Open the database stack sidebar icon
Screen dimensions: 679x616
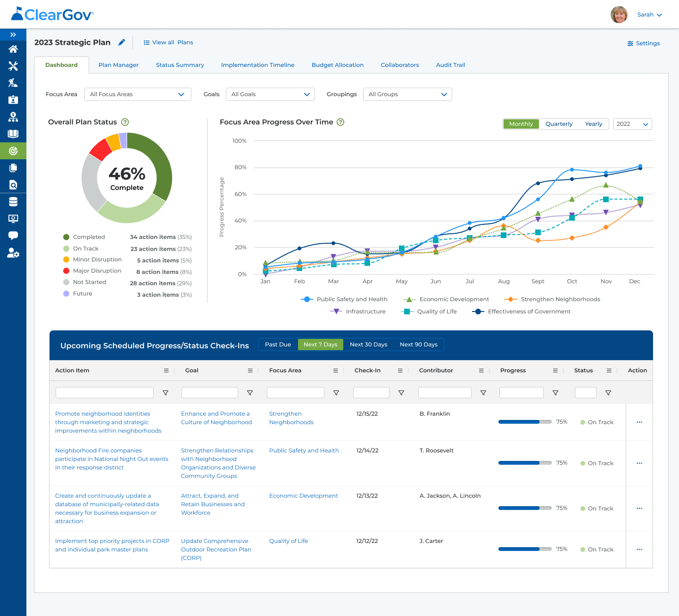click(13, 202)
